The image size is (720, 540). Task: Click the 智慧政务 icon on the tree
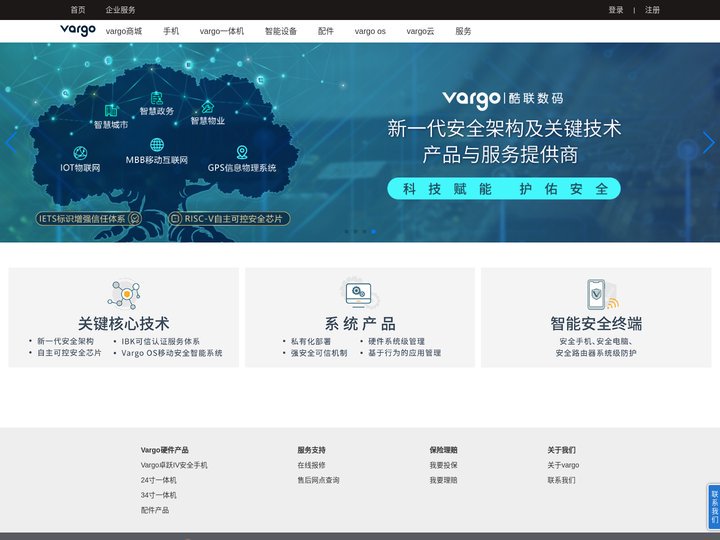coord(157,98)
